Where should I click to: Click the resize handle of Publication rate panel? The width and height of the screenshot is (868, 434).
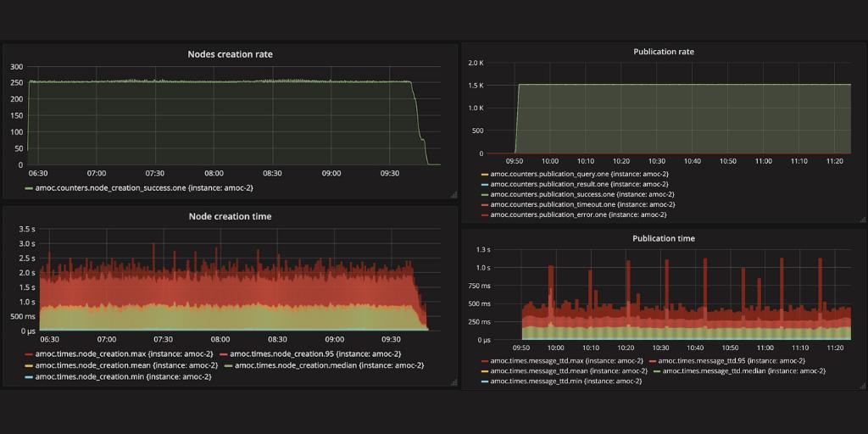[862, 220]
